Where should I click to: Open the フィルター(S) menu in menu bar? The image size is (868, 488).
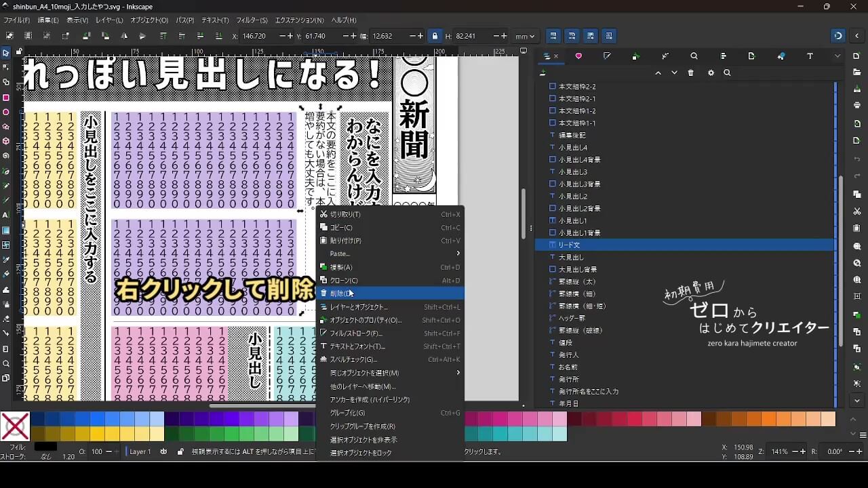253,20
